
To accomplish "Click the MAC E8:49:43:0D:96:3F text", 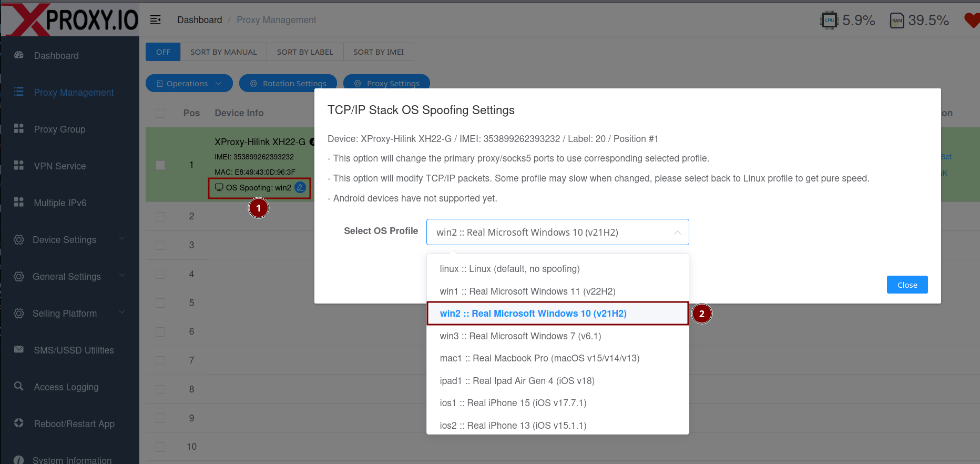I will pyautogui.click(x=255, y=172).
